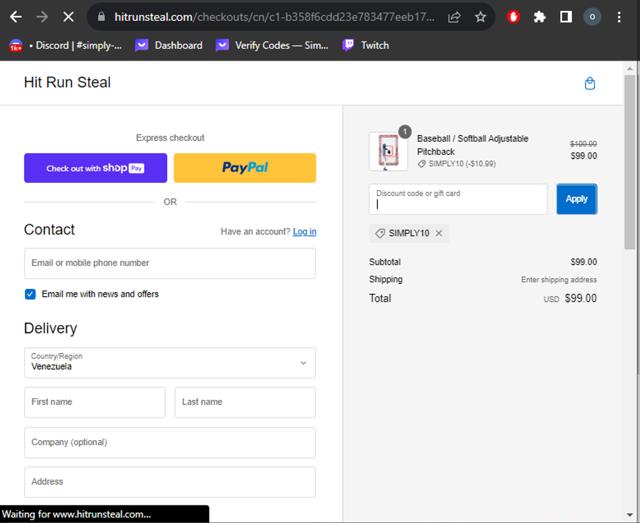Open the Chrome profile avatar

tap(592, 17)
